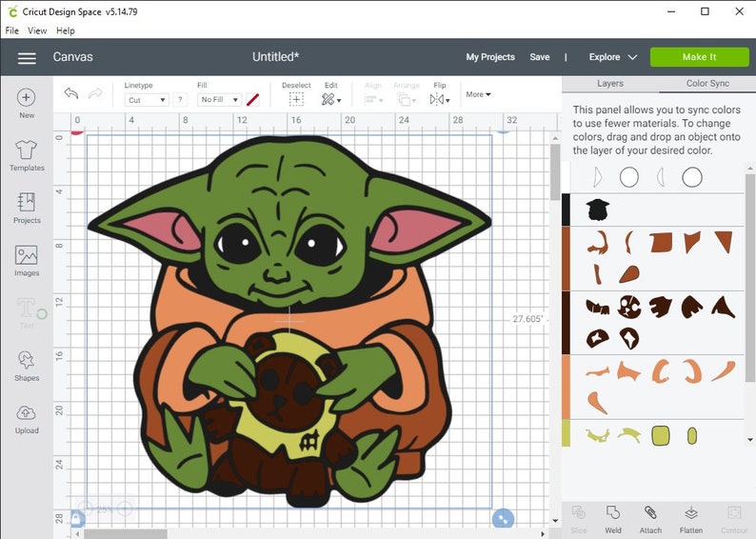
Task: Open the Linetype Cut dropdown
Action: (x=146, y=100)
